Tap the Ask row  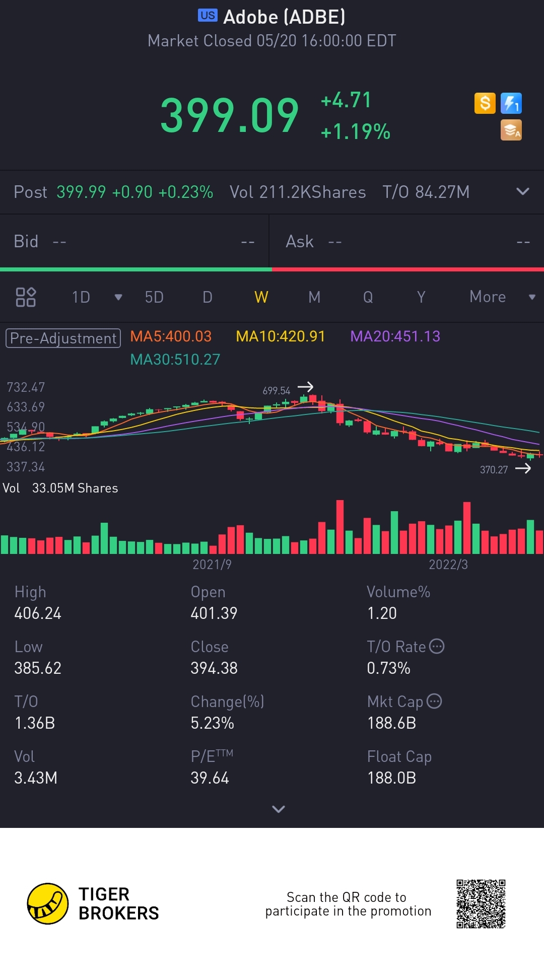[407, 242]
